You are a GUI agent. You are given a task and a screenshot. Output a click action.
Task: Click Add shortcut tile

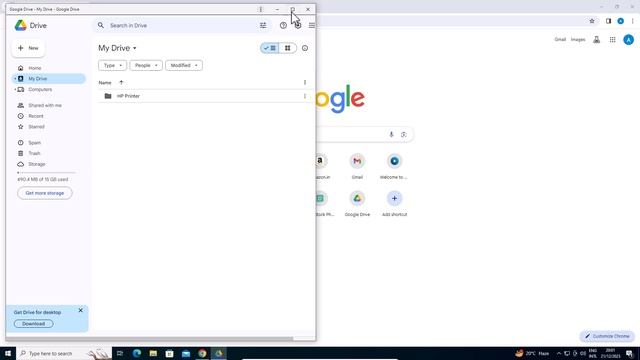point(394,203)
